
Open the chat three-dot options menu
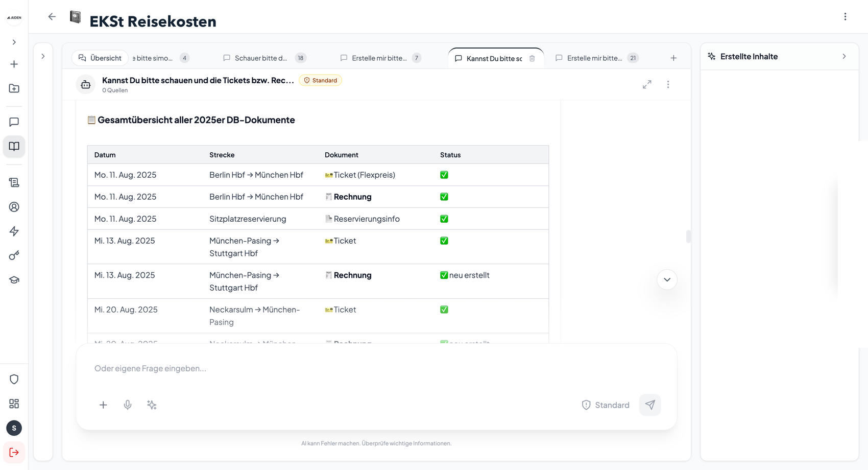668,84
